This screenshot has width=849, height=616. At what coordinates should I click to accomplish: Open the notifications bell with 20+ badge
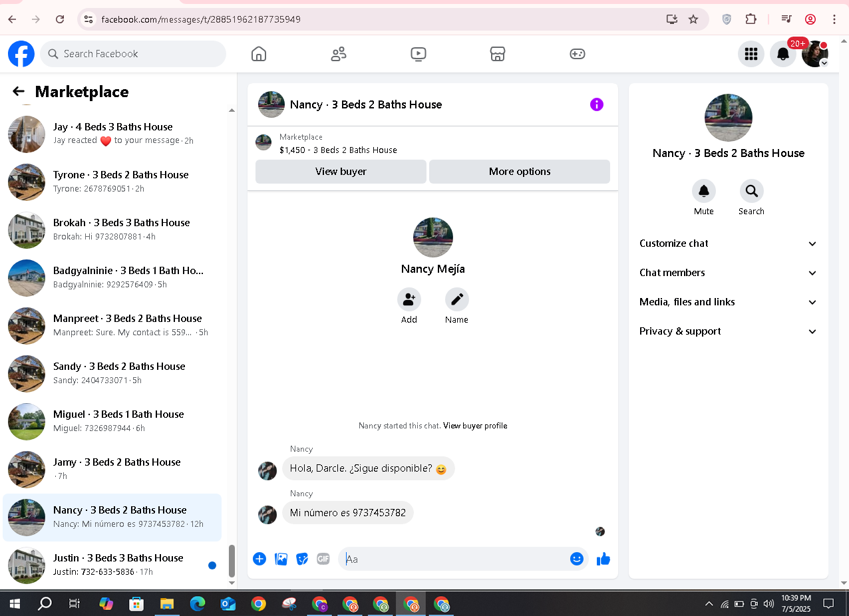pyautogui.click(x=783, y=54)
